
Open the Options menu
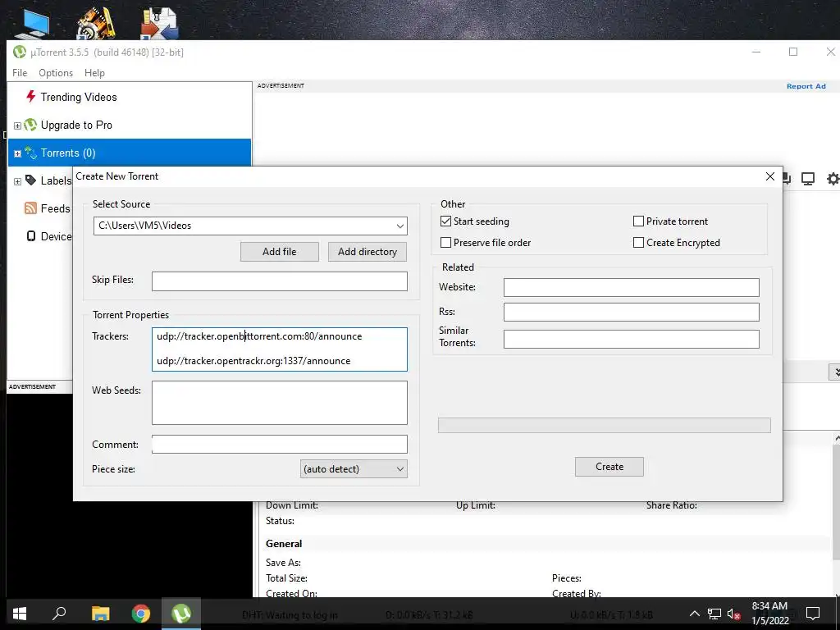click(56, 73)
